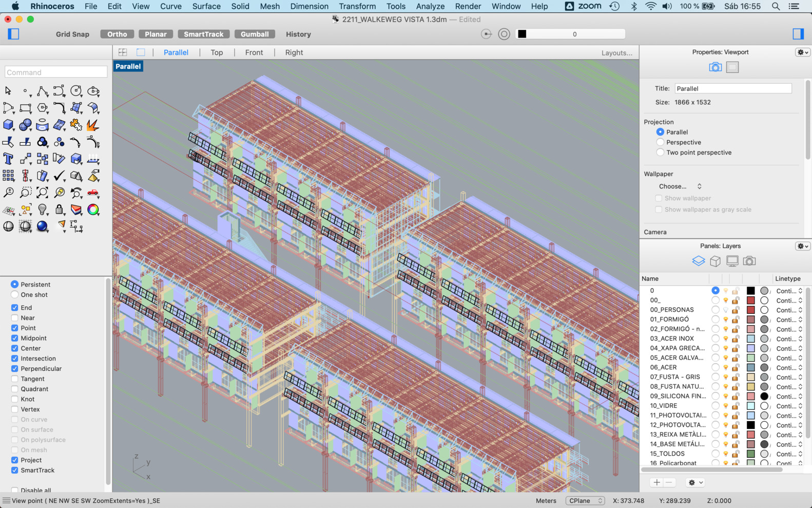Open the CPlane dropdown in status bar
This screenshot has width=812, height=508.
tap(585, 501)
